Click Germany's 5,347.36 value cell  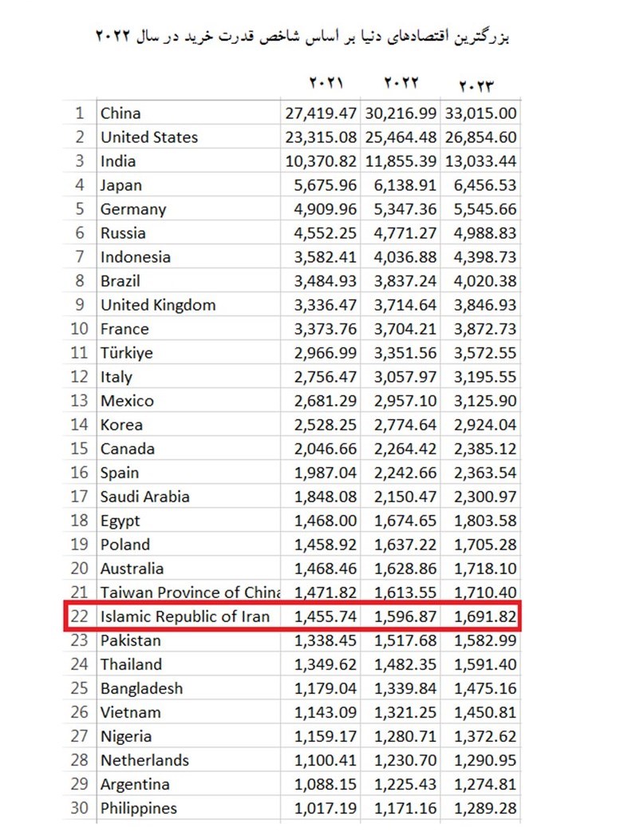click(x=401, y=209)
